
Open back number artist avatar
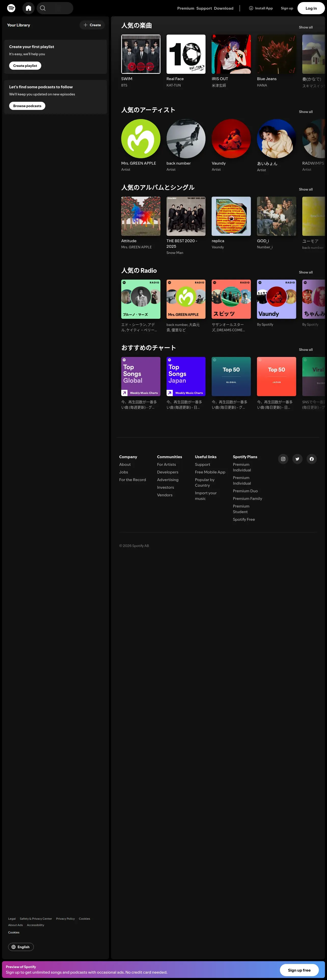click(x=186, y=138)
